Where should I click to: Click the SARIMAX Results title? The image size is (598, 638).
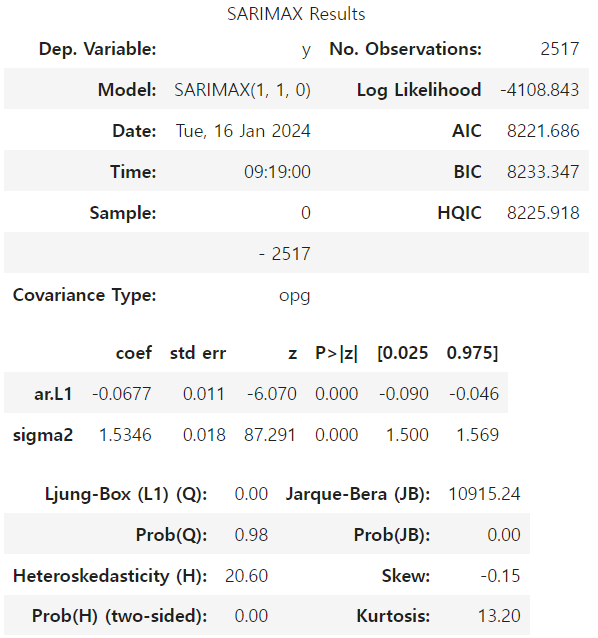296,14
